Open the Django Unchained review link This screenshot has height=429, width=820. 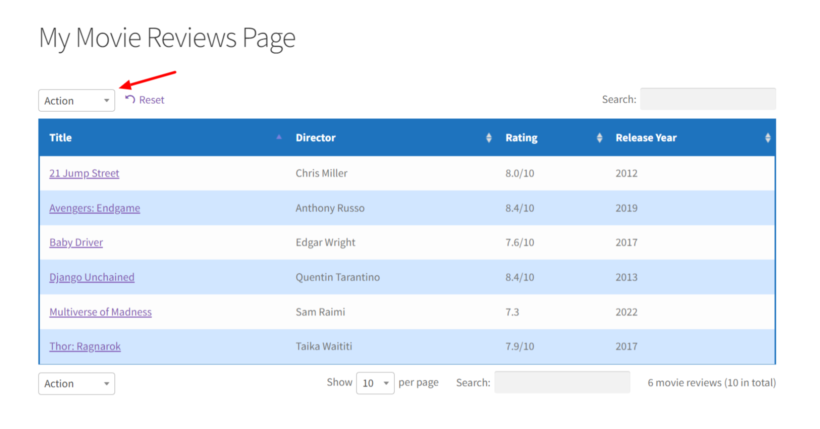coord(92,277)
